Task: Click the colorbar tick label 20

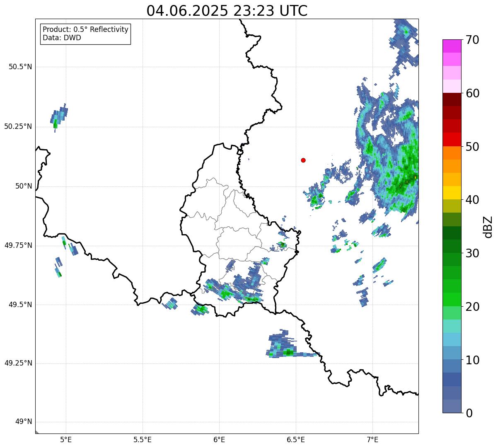Action: (472, 307)
